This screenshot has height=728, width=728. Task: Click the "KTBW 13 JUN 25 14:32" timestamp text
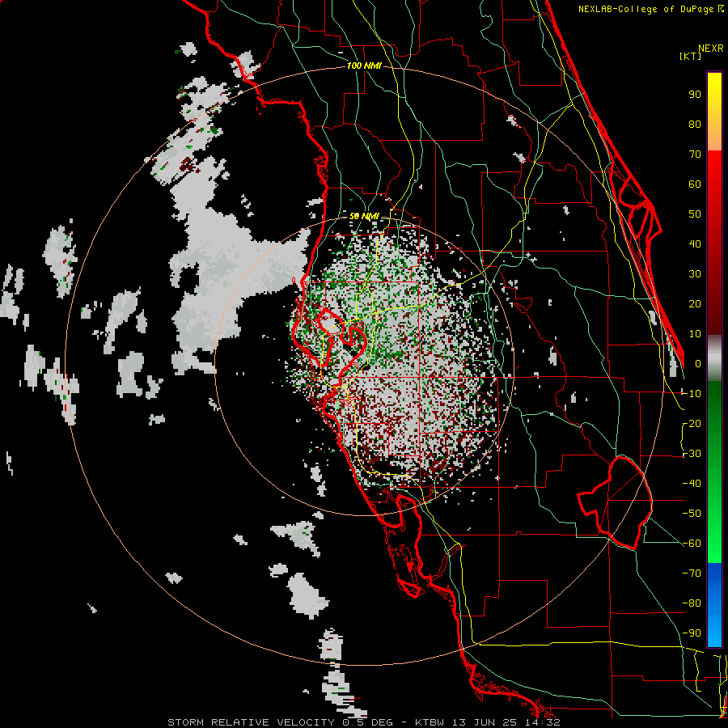(x=488, y=722)
